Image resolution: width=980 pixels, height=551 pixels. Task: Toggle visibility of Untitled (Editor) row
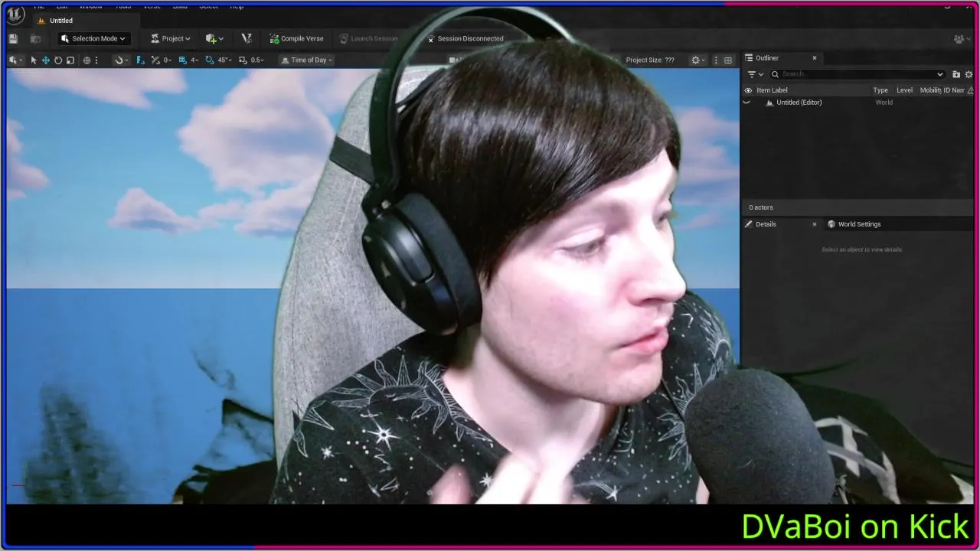[x=747, y=103]
